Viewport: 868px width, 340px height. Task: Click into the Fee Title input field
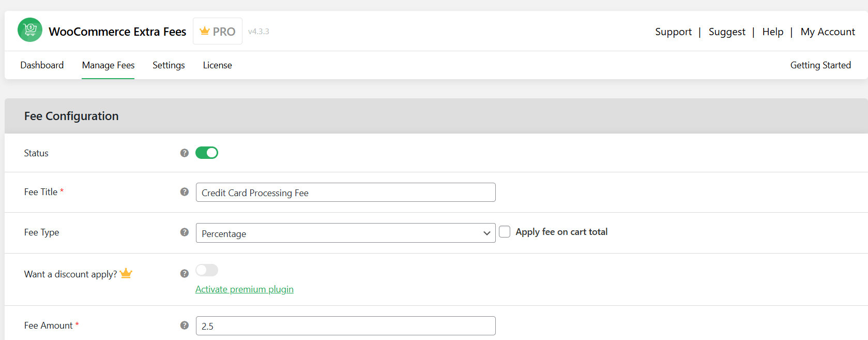coord(346,193)
